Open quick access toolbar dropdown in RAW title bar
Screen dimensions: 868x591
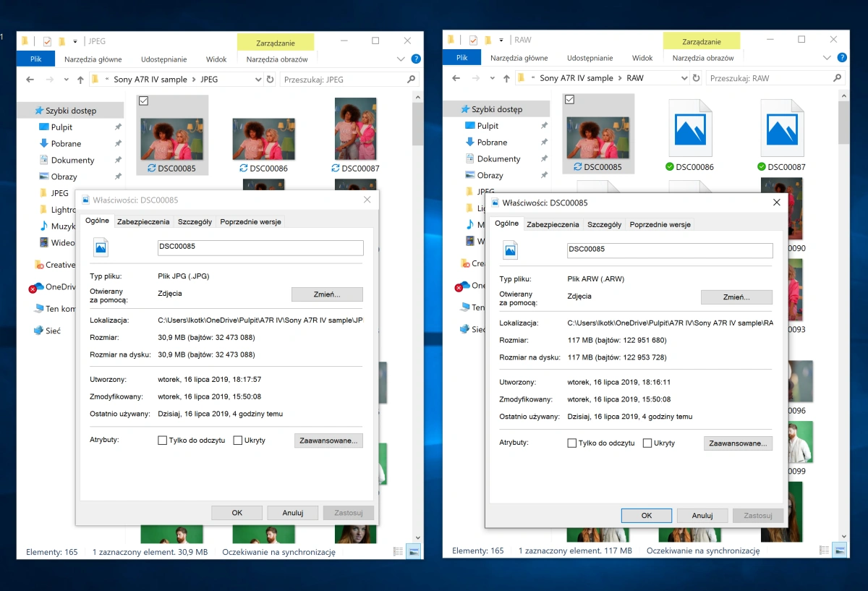point(501,40)
